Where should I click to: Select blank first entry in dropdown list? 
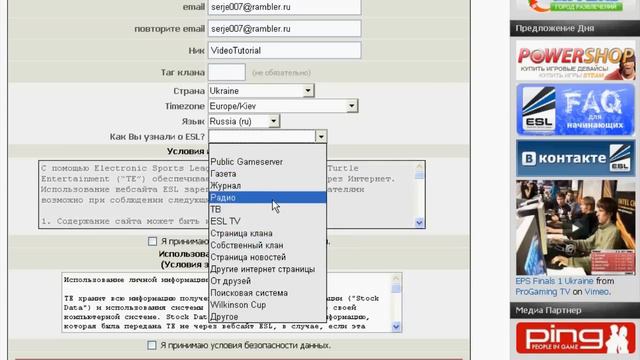point(267,150)
